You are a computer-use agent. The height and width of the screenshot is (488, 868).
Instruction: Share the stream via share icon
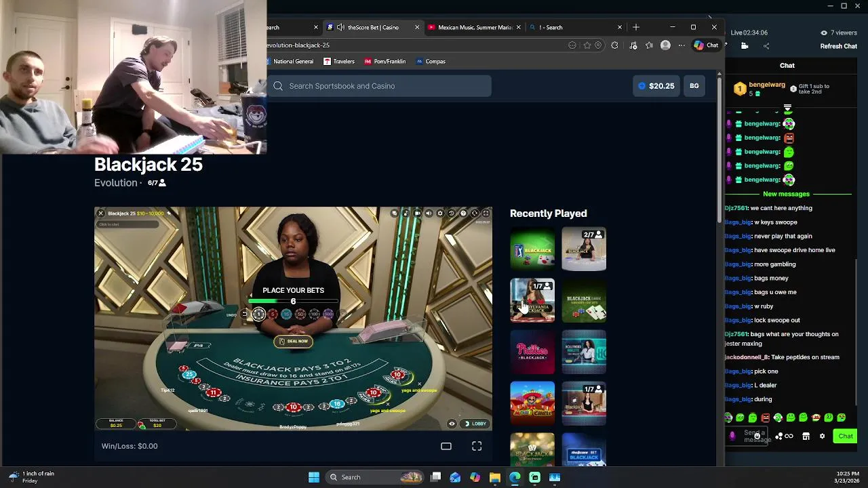(766, 46)
